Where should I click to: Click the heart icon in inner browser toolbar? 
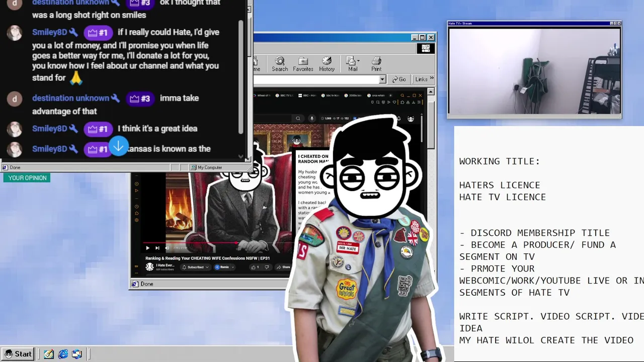tap(394, 102)
